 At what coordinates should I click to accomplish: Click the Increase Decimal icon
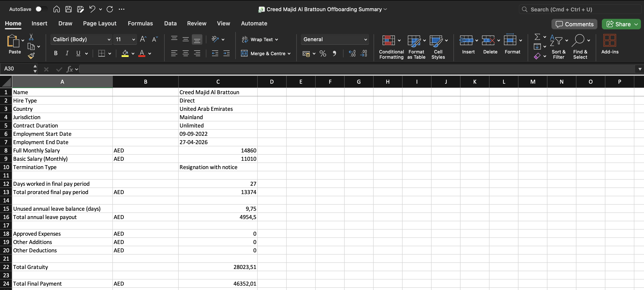[352, 53]
